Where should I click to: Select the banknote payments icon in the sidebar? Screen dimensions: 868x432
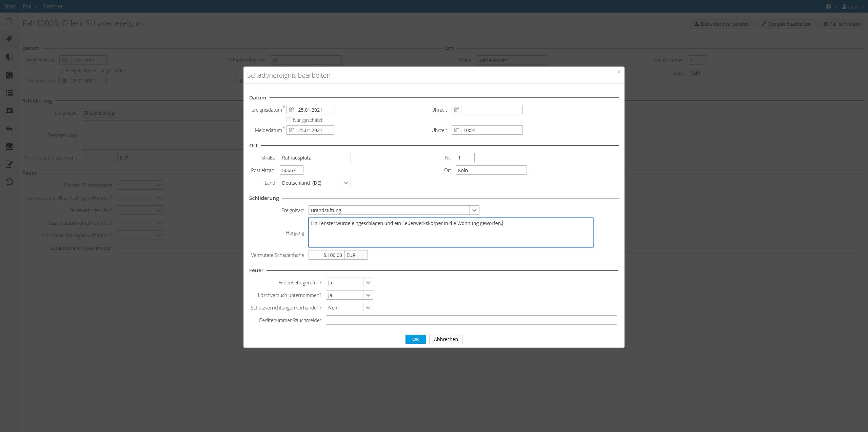(9, 111)
